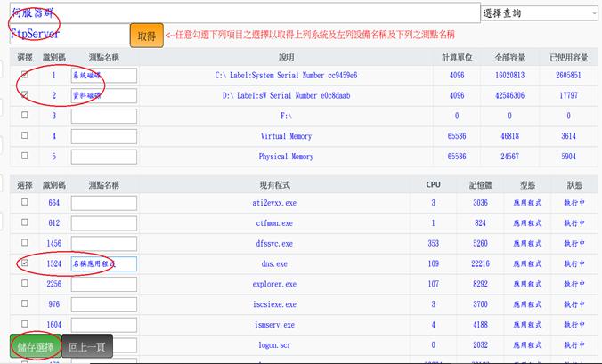Screen dimensions: 602x364
Task: Uncheck the checkbox for D:\ disk row 2
Action: click(24, 95)
